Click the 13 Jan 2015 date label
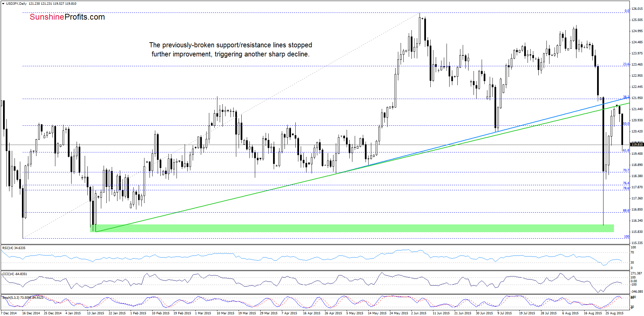Viewport: 644px width, 316px height. point(96,313)
